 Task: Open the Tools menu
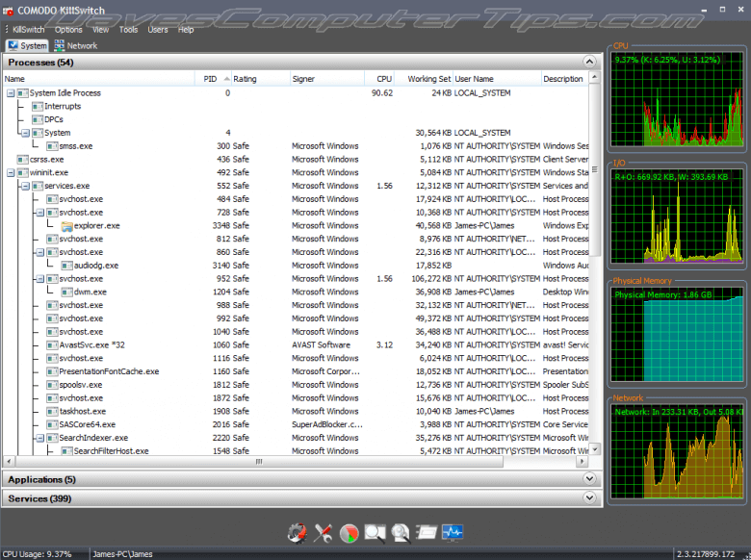point(128,30)
